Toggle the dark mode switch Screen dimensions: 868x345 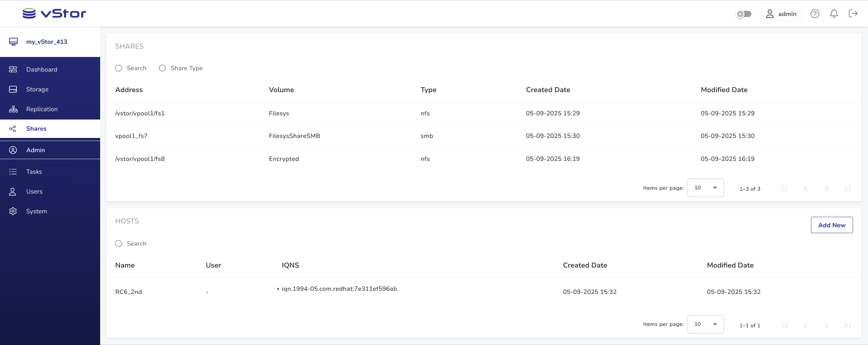coord(744,14)
